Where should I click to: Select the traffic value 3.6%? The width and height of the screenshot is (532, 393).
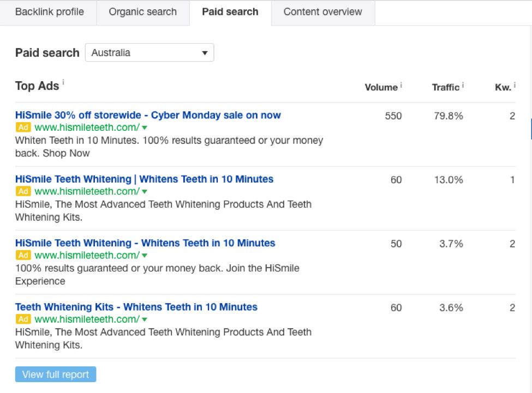[x=451, y=307]
